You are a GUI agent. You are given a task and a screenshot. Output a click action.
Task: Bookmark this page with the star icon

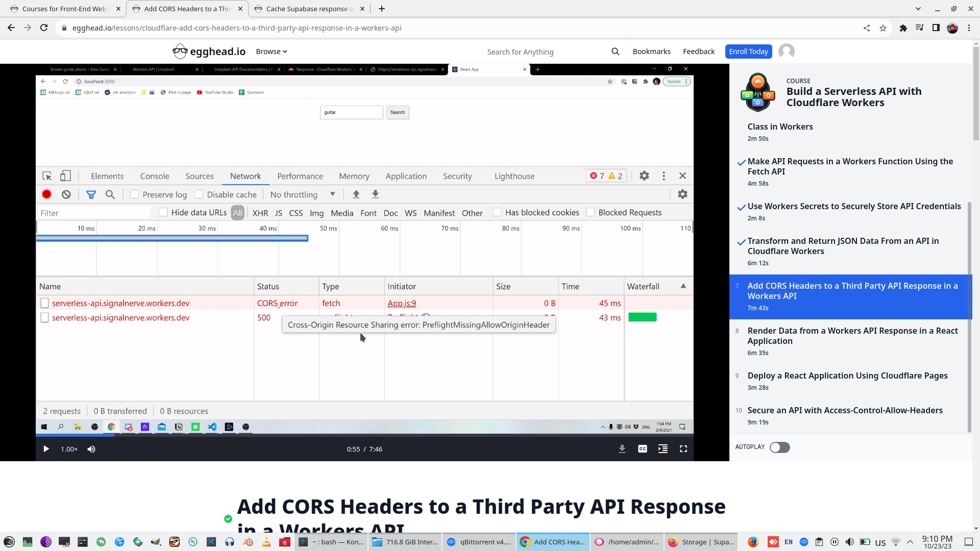pyautogui.click(x=883, y=28)
